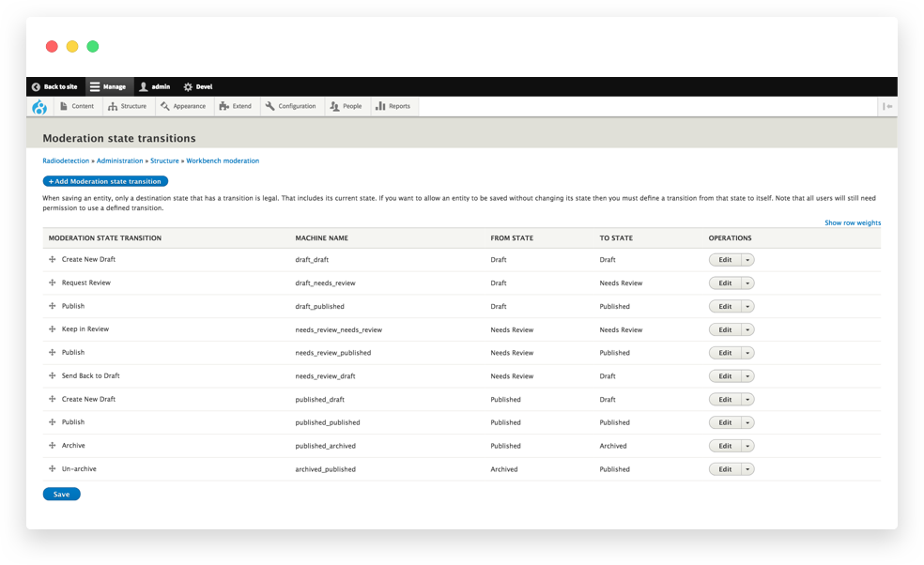This screenshot has width=924, height=565.
Task: Click the 'Moderation state transitions' page title
Action: [119, 139]
